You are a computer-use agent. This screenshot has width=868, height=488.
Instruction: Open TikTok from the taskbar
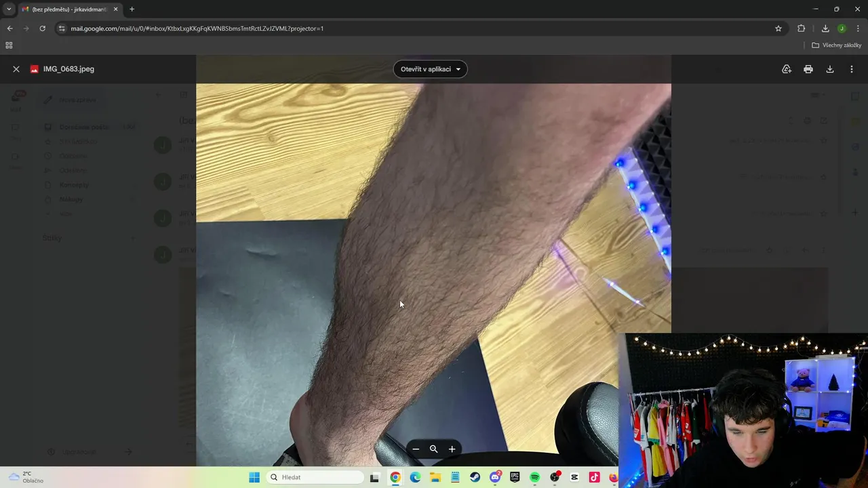click(x=595, y=477)
